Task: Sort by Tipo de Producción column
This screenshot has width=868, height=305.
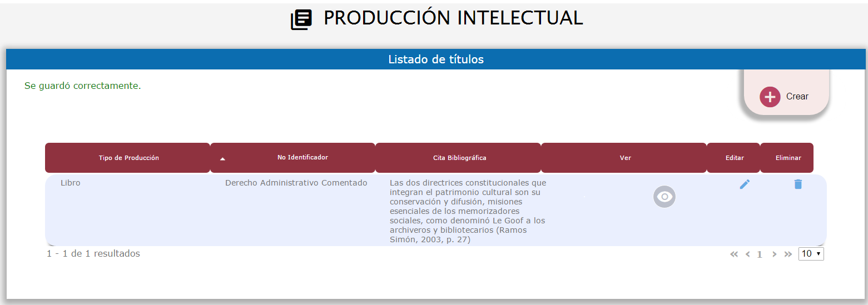Action: [x=128, y=158]
